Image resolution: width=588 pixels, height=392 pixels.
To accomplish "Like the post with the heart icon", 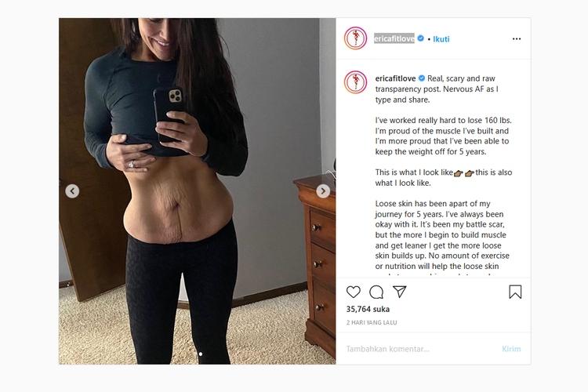I will tap(354, 292).
